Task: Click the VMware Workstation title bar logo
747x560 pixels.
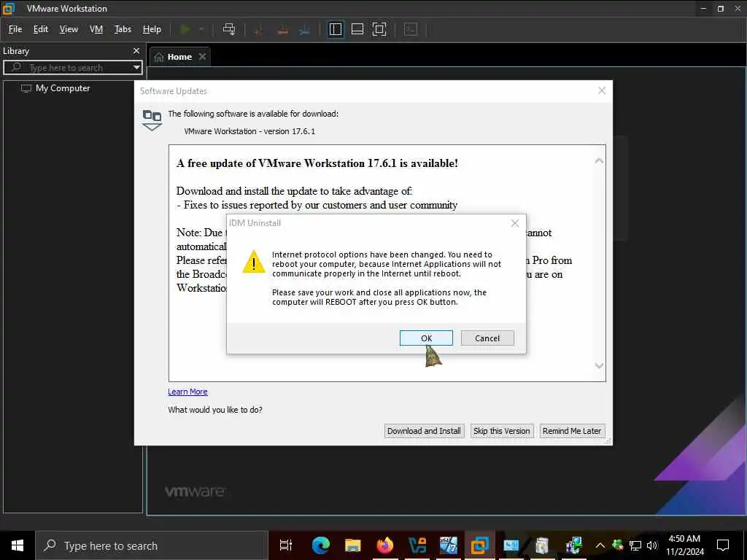Action: [9, 9]
